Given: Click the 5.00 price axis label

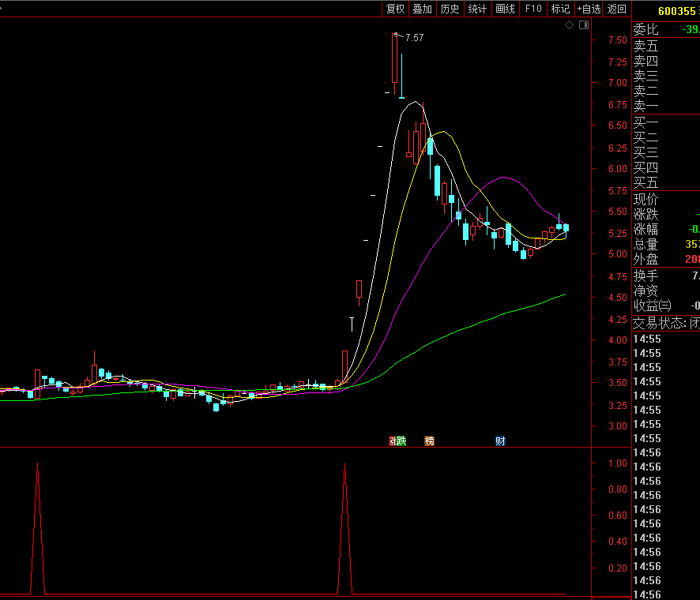Looking at the screenshot, I should (x=617, y=254).
